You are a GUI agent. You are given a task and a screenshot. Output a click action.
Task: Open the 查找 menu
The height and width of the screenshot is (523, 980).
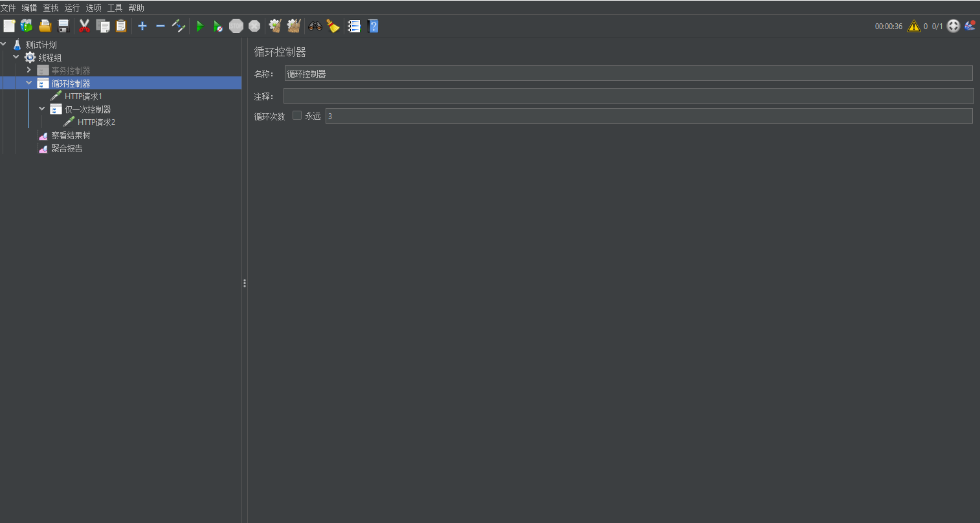coord(50,8)
